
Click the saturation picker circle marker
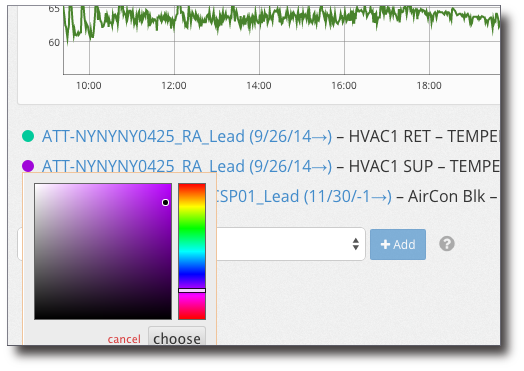point(165,203)
